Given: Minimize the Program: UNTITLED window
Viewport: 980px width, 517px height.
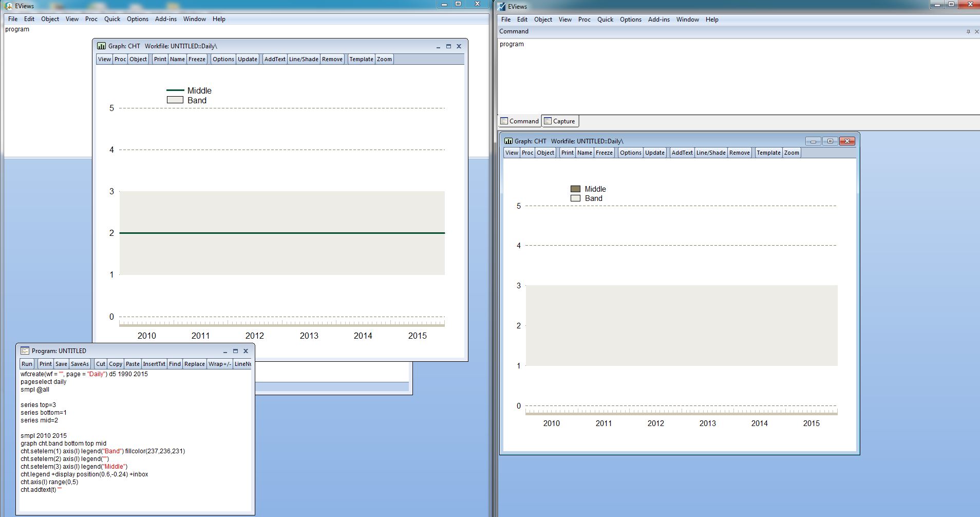Looking at the screenshot, I should (225, 351).
